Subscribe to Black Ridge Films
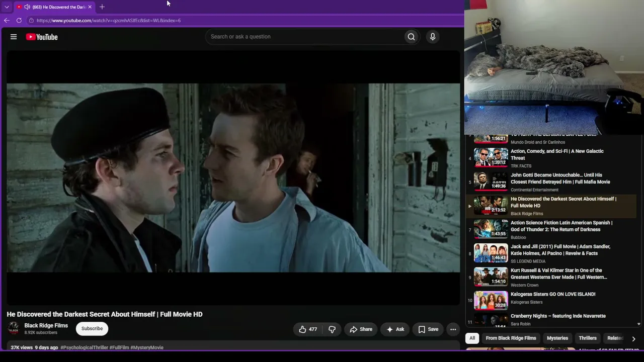644x362 pixels. pos(92,329)
